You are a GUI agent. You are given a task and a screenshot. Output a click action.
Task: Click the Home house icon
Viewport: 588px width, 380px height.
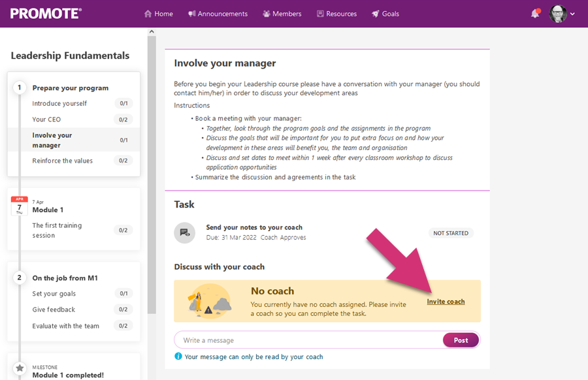(148, 14)
